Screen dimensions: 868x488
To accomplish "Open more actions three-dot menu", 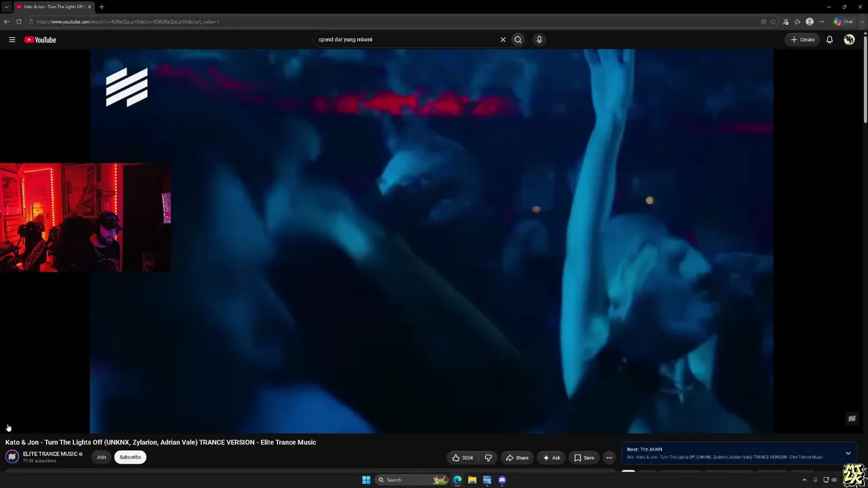I will pyautogui.click(x=609, y=457).
